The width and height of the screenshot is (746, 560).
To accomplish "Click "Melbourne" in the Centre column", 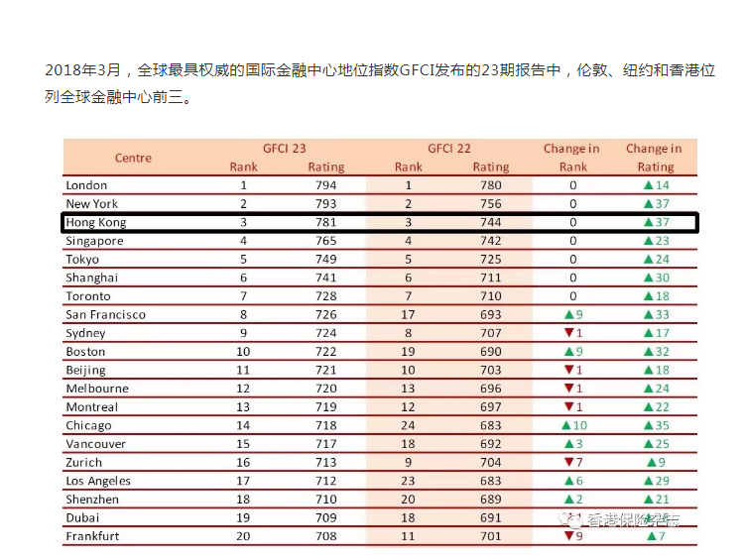I will [97, 389].
